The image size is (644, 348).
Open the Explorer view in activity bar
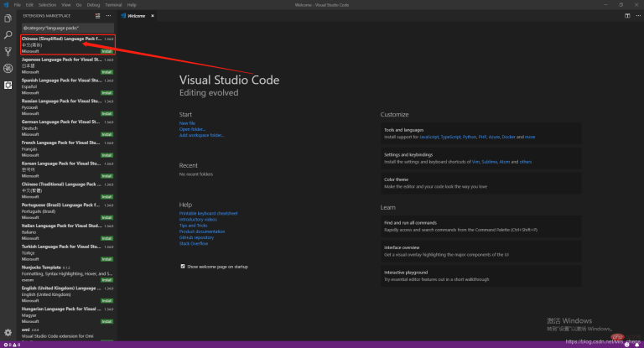pyautogui.click(x=8, y=18)
